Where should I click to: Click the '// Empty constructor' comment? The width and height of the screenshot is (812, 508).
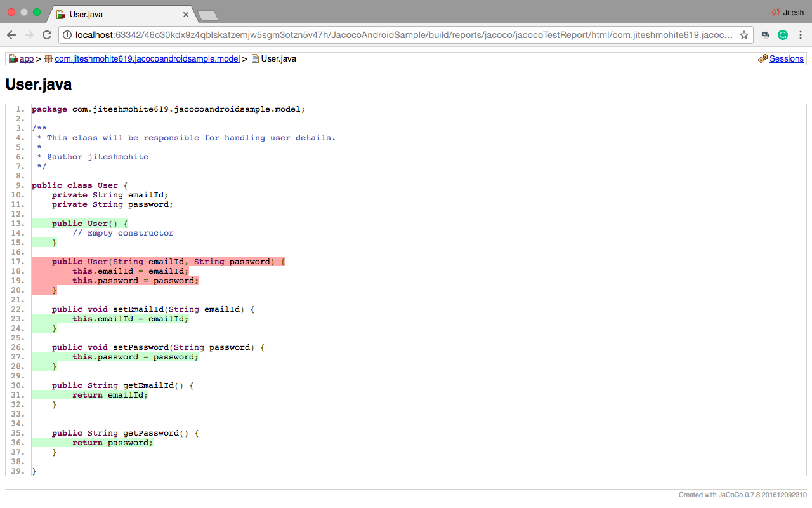[x=123, y=233]
